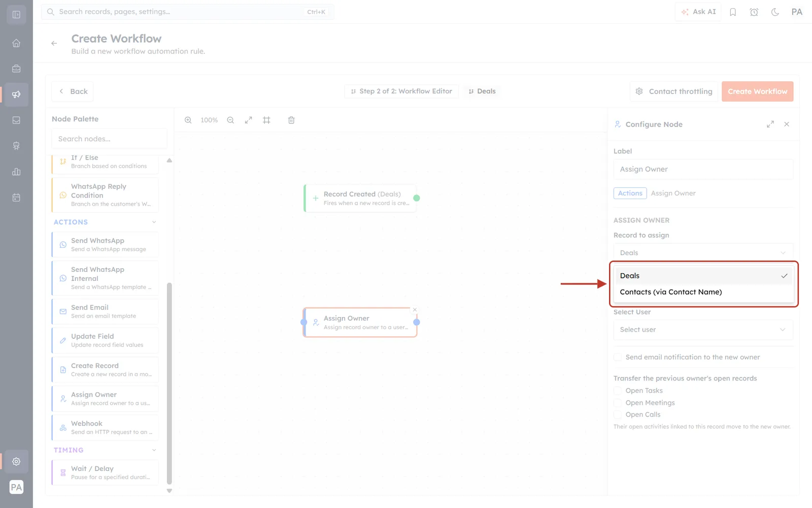Open the settings gear icon in sidebar
The width and height of the screenshot is (812, 508).
(x=16, y=462)
